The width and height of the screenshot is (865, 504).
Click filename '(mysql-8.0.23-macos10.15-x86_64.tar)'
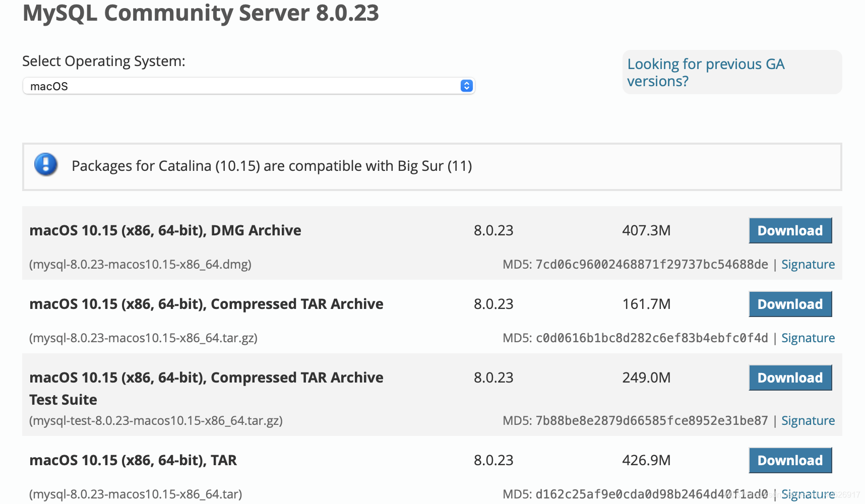(136, 494)
